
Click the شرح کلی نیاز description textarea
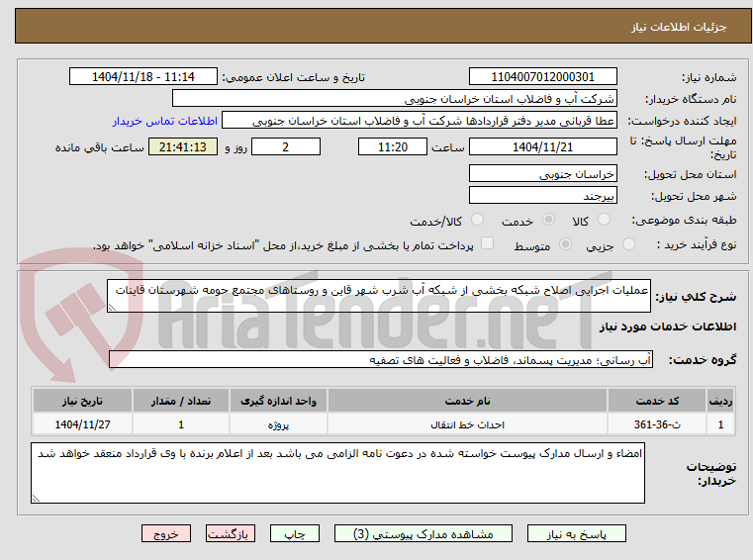pos(378,296)
